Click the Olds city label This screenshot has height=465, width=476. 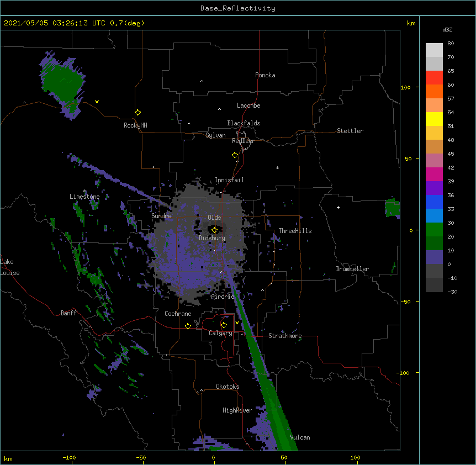coord(214,218)
